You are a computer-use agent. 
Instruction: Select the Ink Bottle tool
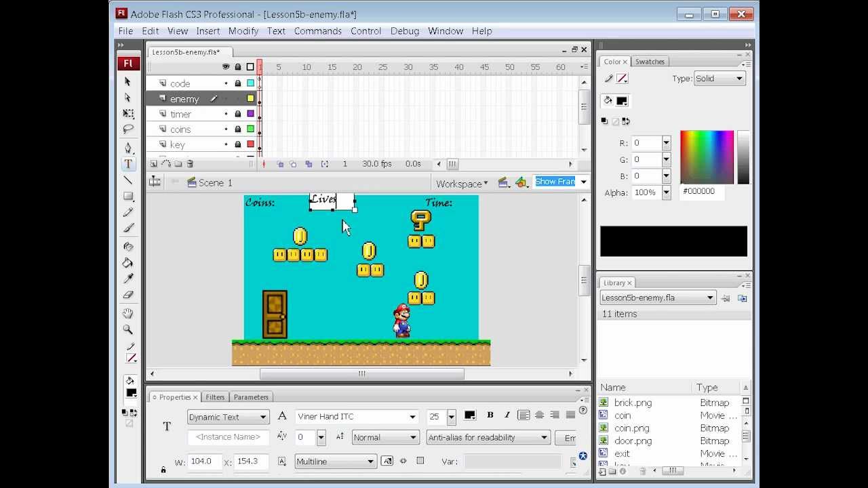(x=127, y=247)
